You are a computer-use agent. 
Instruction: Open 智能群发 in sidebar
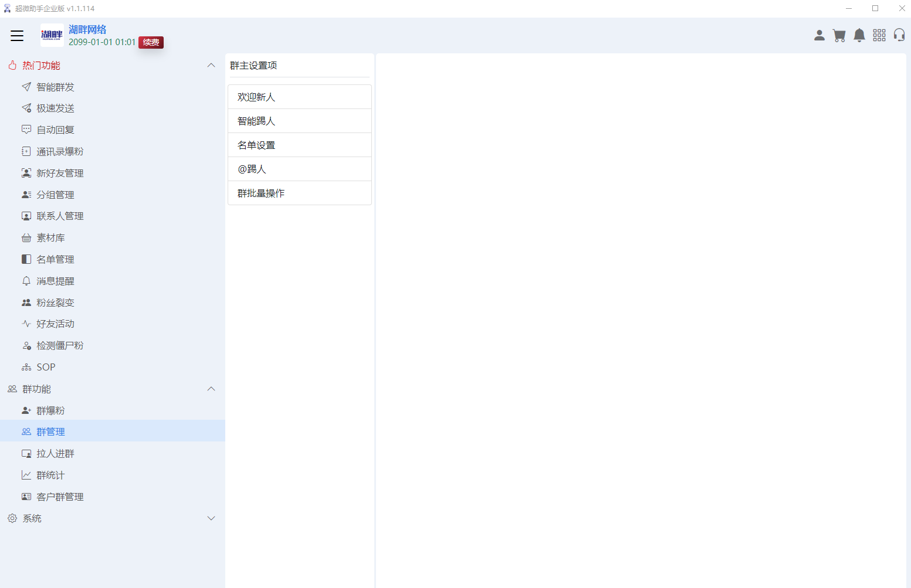tap(55, 87)
